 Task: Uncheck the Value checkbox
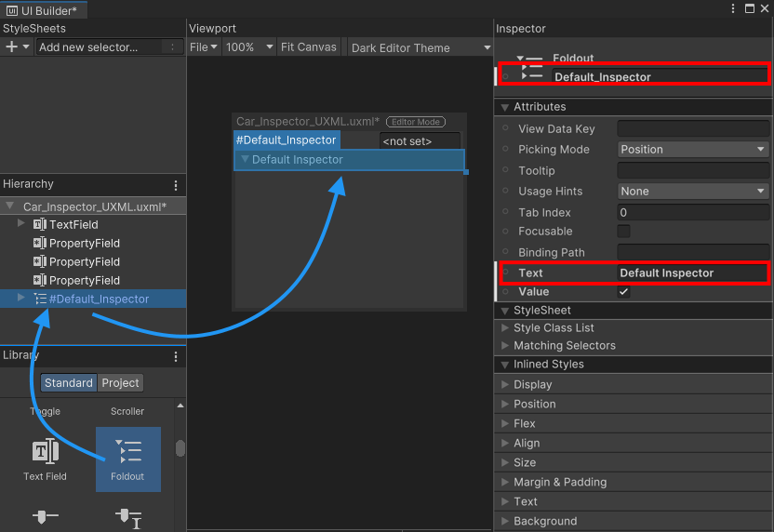click(624, 292)
